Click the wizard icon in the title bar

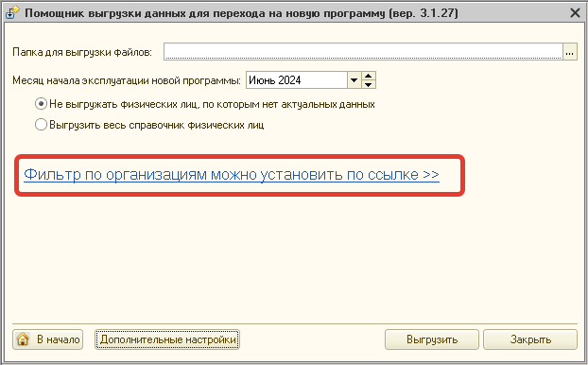pos(12,12)
